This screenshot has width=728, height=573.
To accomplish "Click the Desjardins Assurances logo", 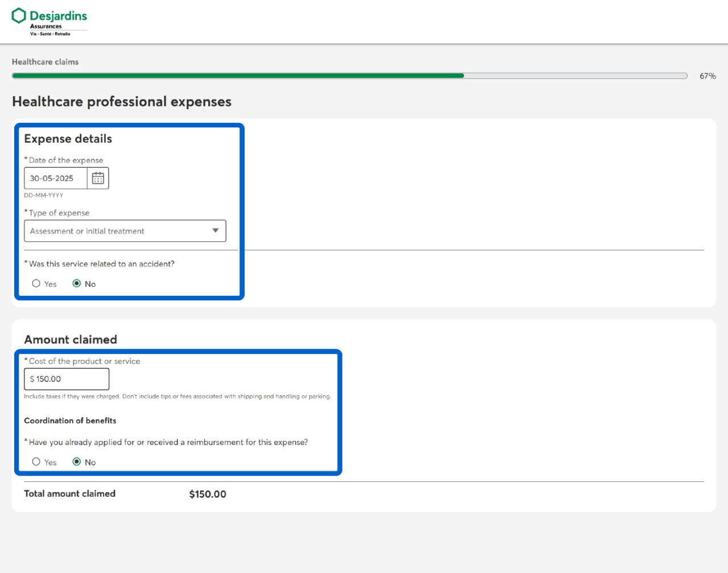I will pyautogui.click(x=49, y=22).
